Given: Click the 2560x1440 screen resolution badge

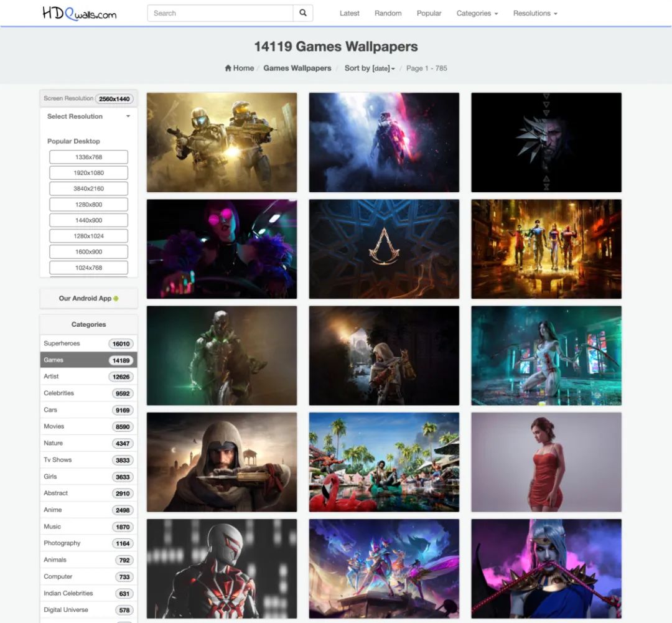Looking at the screenshot, I should tap(114, 98).
